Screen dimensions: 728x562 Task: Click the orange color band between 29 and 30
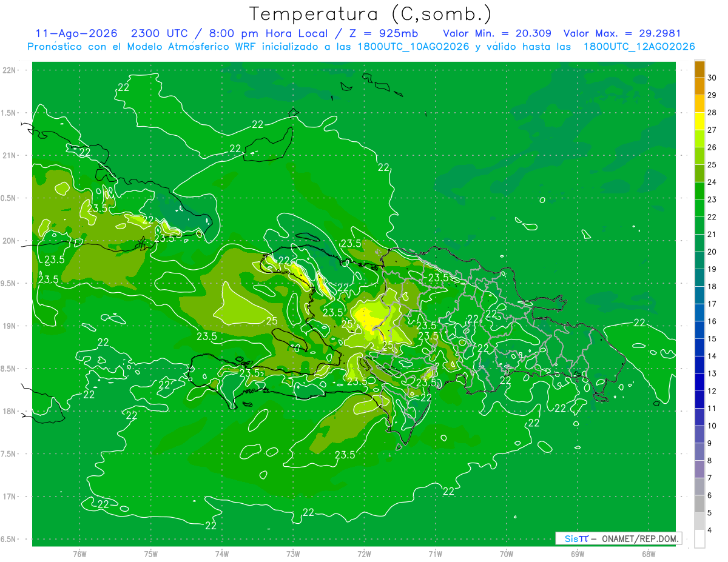point(699,86)
